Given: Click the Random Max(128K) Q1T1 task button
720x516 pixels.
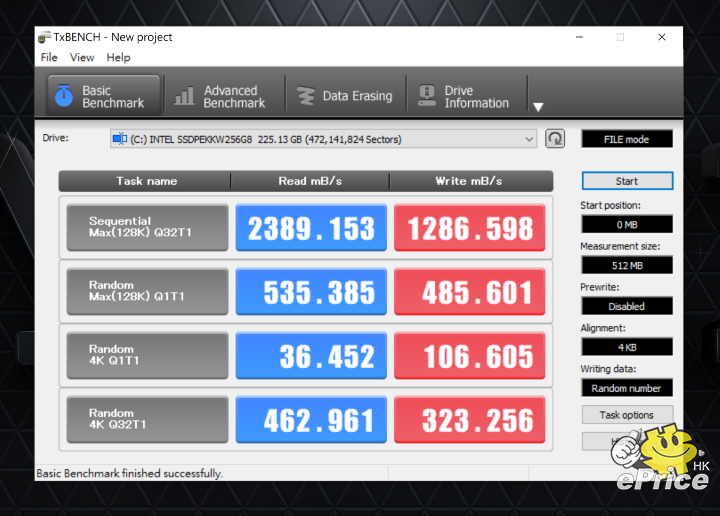Looking at the screenshot, I should click(147, 292).
